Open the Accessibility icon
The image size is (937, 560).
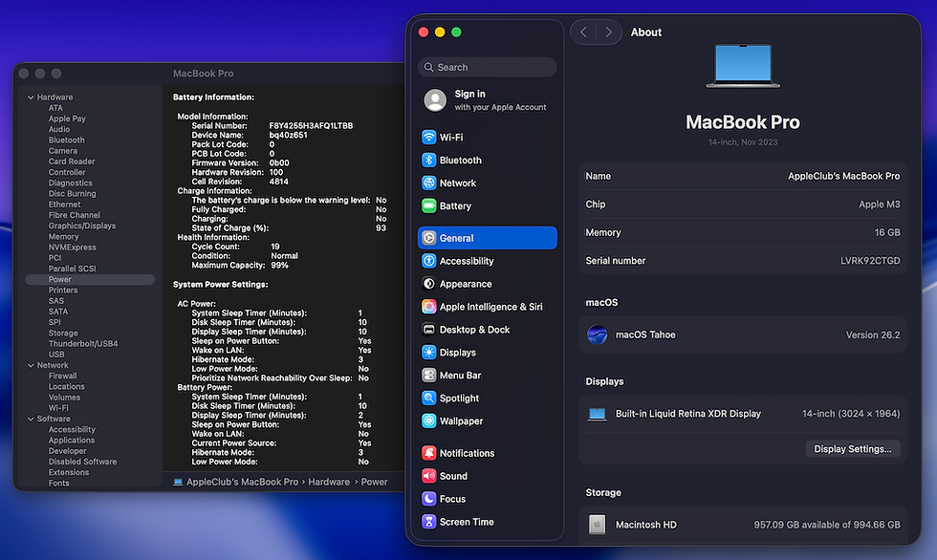click(428, 261)
